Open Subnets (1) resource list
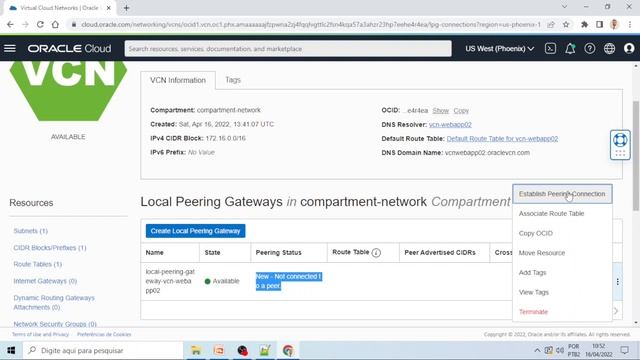 (31, 231)
